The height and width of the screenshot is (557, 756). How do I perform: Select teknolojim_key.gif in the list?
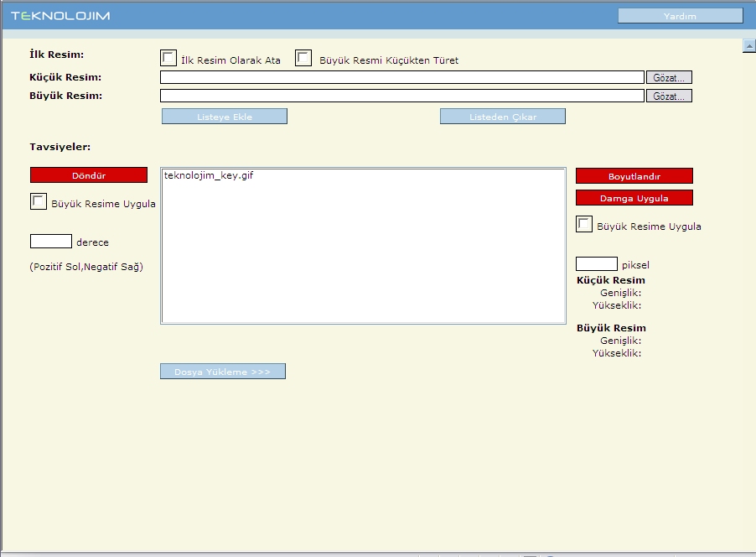209,176
